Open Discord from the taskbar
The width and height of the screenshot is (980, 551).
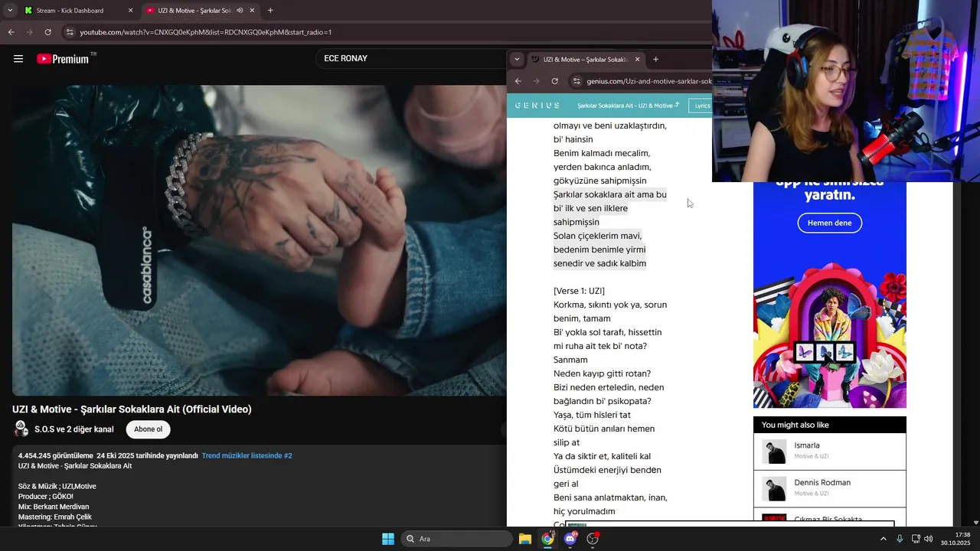click(x=570, y=539)
